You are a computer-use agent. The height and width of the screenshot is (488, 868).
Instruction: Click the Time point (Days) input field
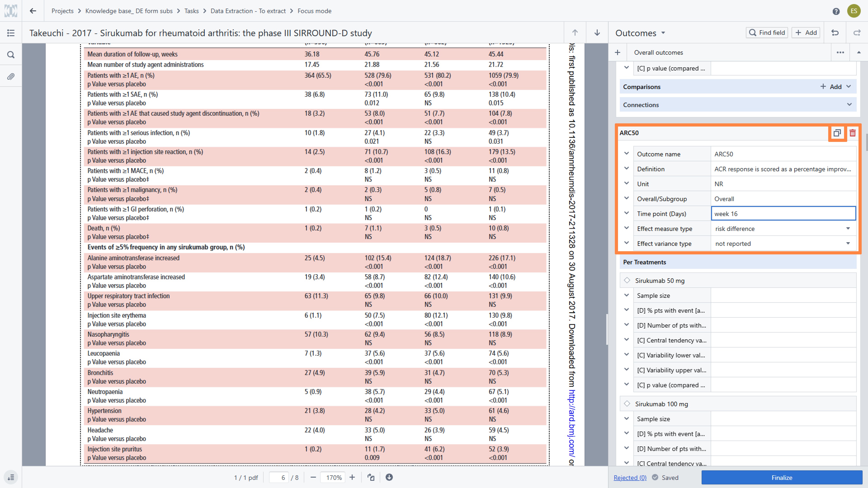point(783,213)
